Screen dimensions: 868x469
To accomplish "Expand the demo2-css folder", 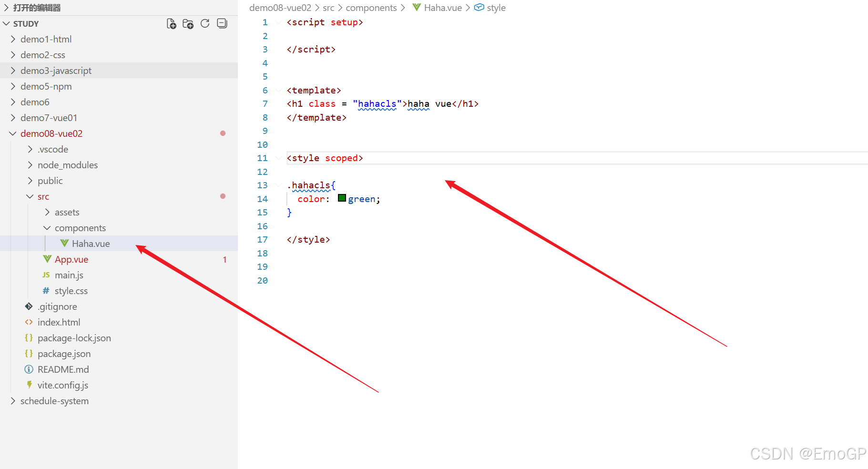I will pos(13,55).
